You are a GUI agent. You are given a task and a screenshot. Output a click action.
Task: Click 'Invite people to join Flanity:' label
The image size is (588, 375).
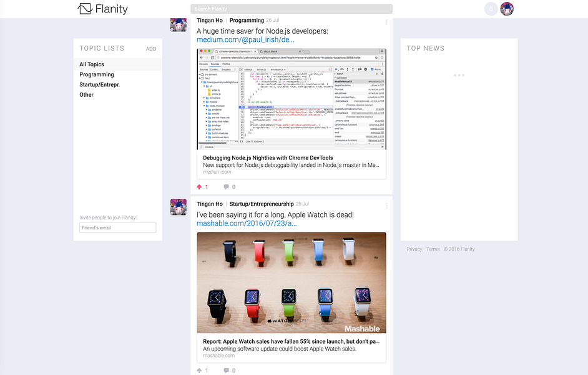[x=108, y=217]
